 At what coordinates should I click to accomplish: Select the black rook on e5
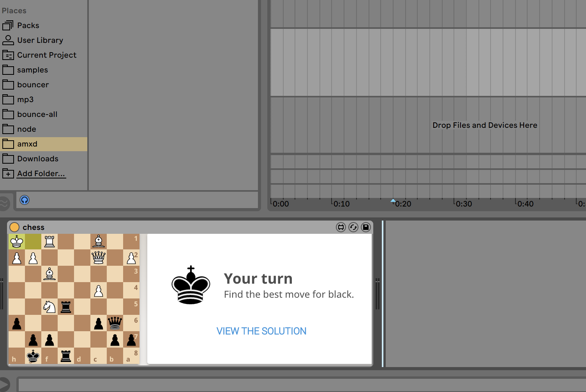pyautogui.click(x=66, y=307)
